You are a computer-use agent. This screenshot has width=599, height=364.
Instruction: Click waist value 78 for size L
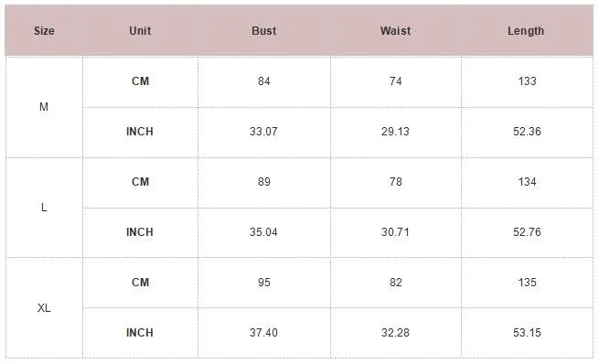click(x=396, y=182)
